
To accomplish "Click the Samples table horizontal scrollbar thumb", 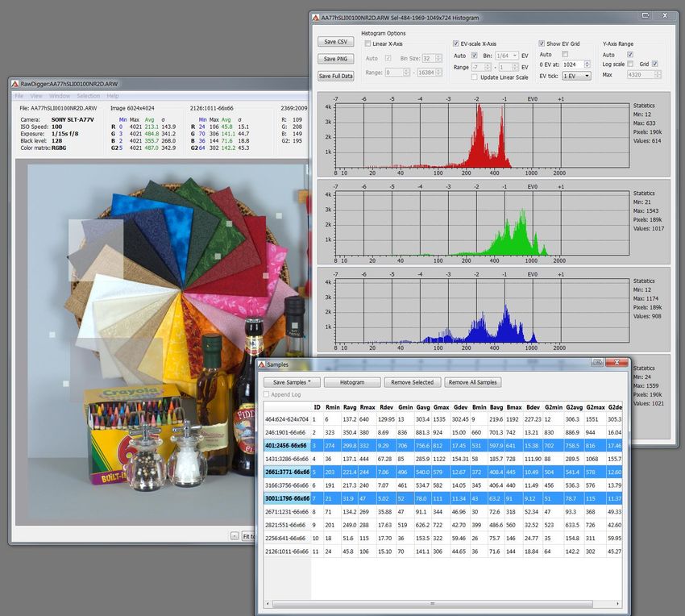I will pos(433,604).
